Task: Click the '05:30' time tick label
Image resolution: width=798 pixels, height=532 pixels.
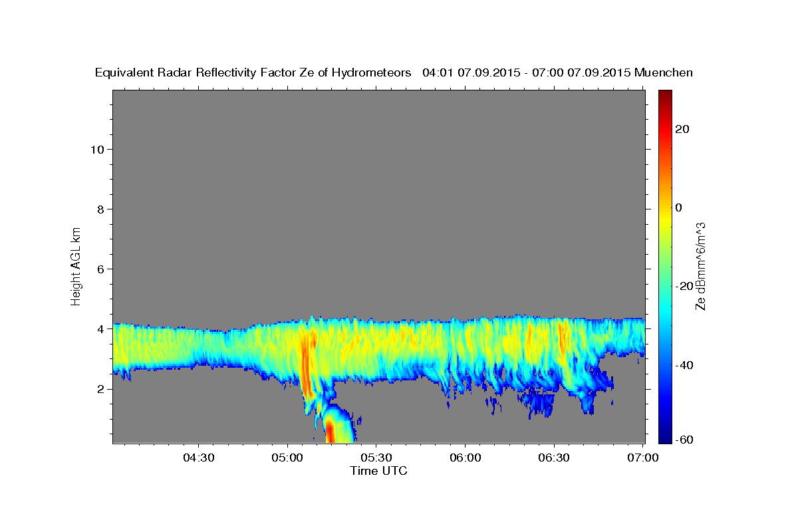Action: (x=376, y=458)
